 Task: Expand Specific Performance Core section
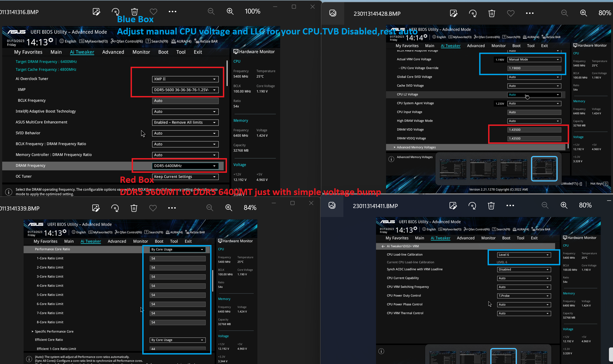pos(54,331)
